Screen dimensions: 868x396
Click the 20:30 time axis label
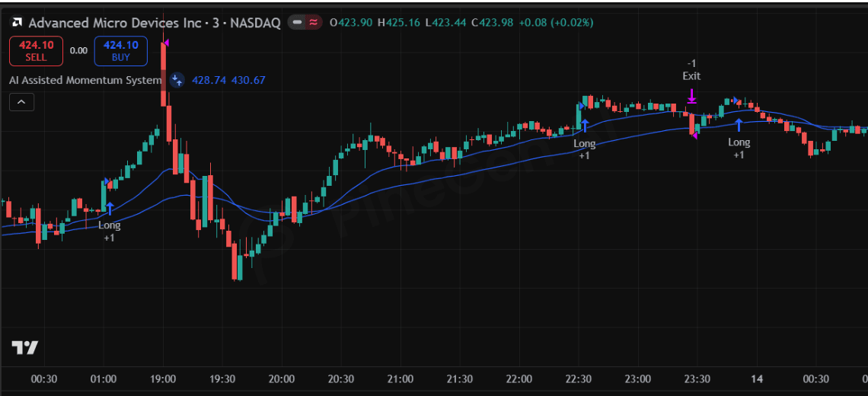tap(341, 379)
